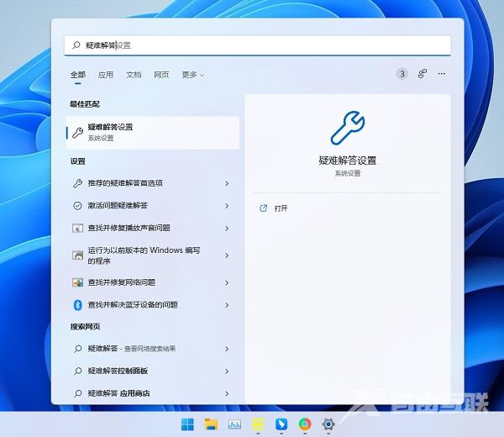Click large blue wrench icon in preview

click(x=348, y=128)
